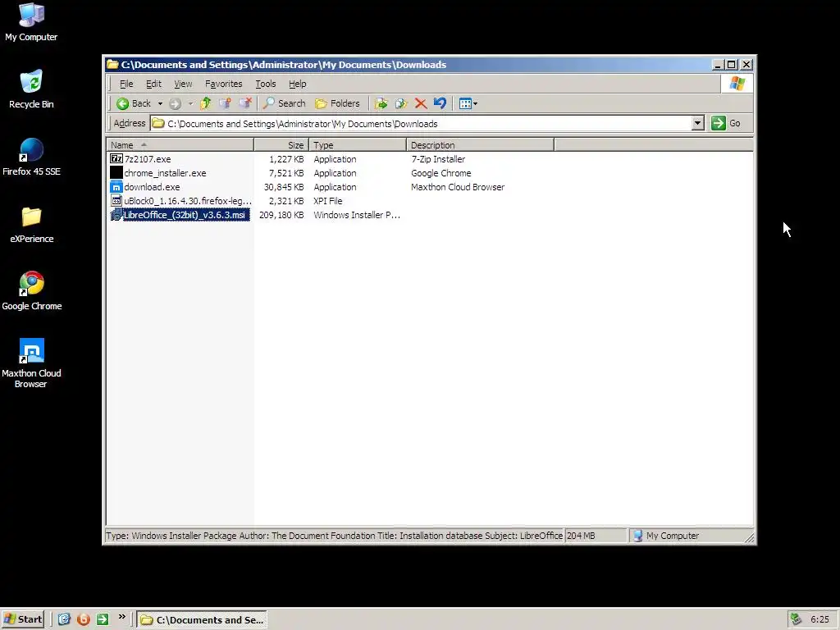Viewport: 840px width, 630px height.
Task: Click the Show Desktop quick launch icon
Action: coord(64,619)
